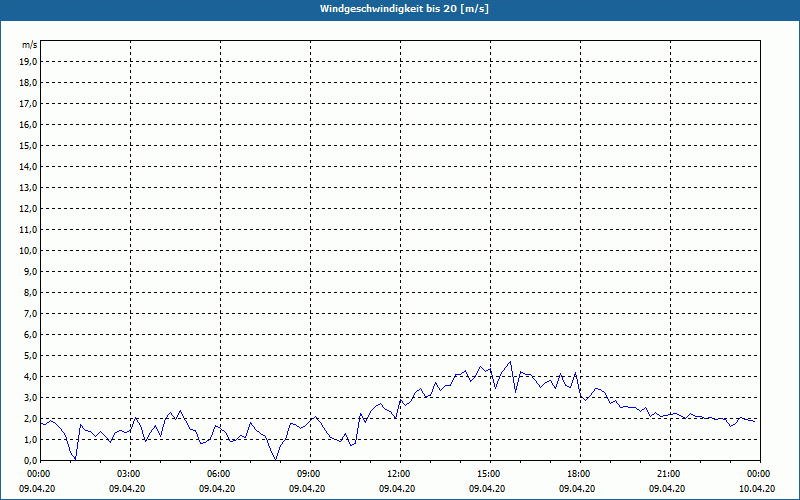
Task: Click the 0,0 y-axis origin label
Action: (x=31, y=460)
